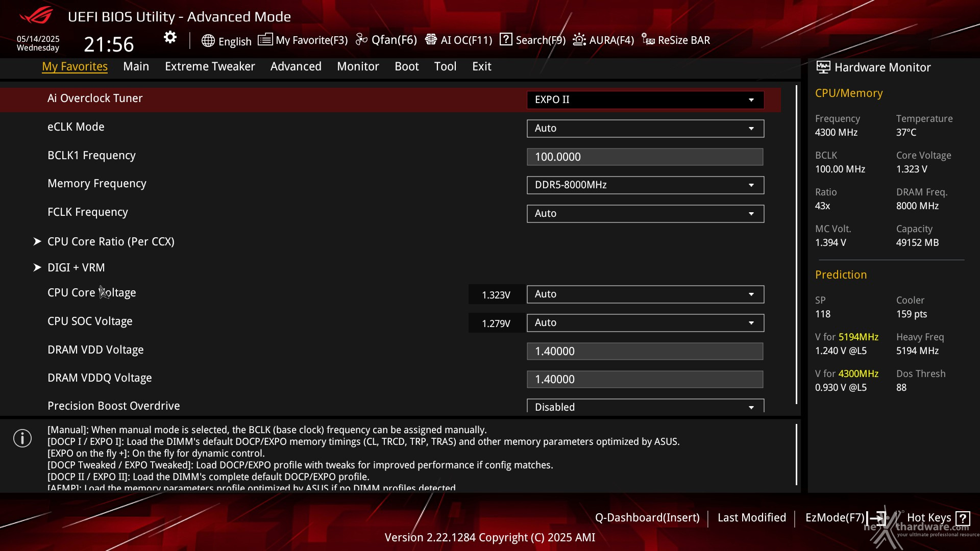Click the 37°C Temperature value
The height and width of the screenshot is (551, 980).
[906, 133]
